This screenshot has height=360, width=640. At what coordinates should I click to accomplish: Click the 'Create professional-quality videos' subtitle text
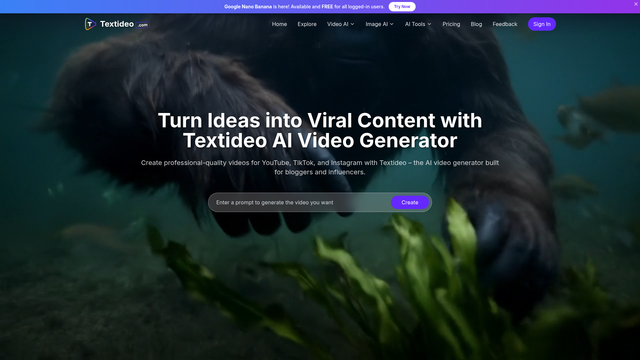click(320, 167)
